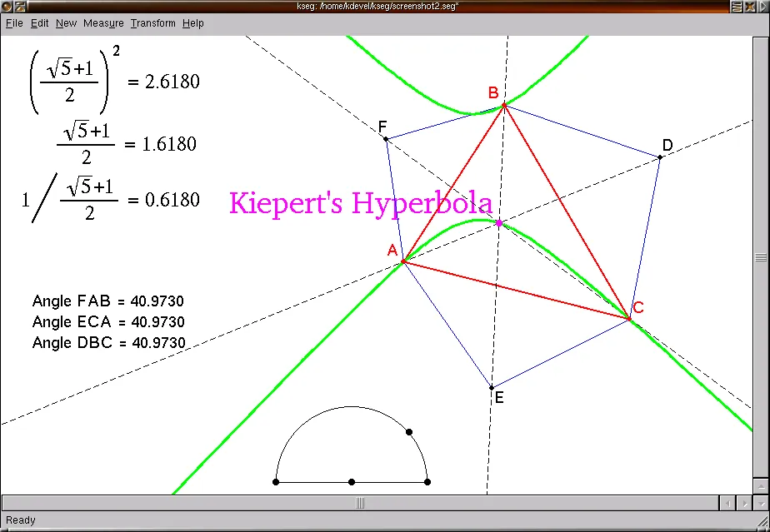Grab the horizontal scrollbar thumb
The width and height of the screenshot is (770, 532).
point(360,503)
